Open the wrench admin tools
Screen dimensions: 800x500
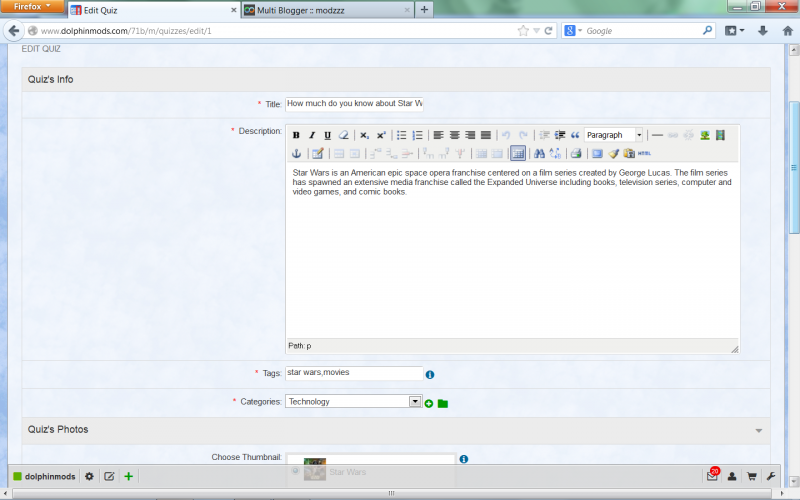coord(771,477)
